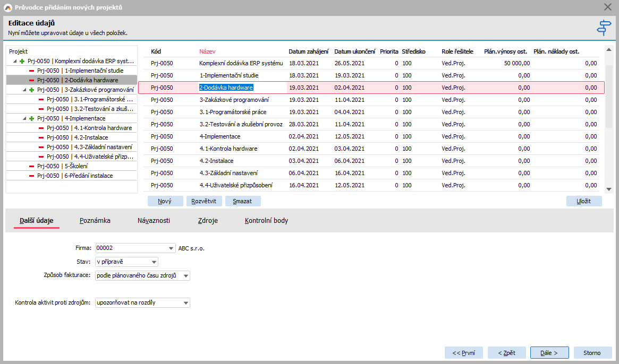Click green plus icon of 3-Zakázkové programování
Screen dimensions: 619x364
[x=31, y=90]
